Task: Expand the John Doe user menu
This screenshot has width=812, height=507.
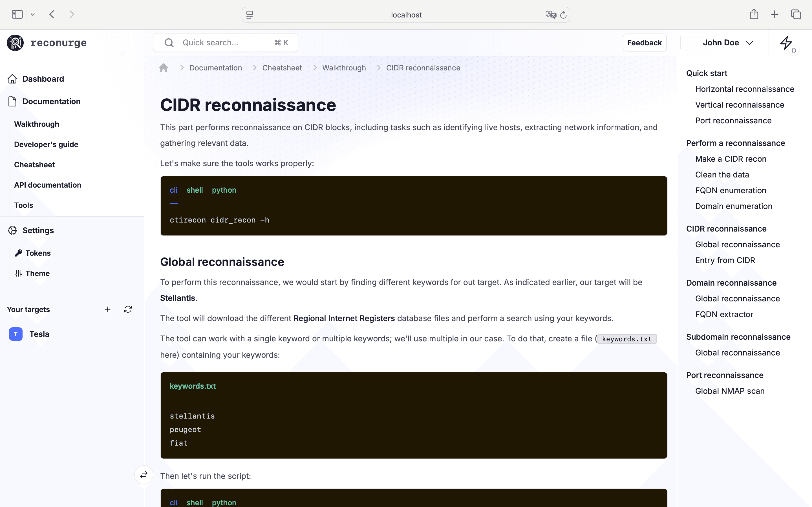Action: pyautogui.click(x=728, y=43)
